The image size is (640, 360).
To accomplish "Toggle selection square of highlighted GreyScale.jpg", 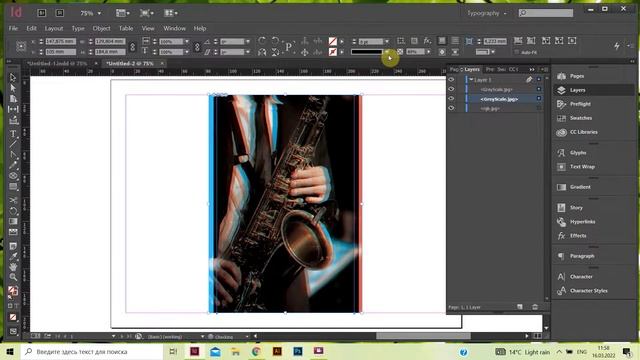I will coord(539,98).
